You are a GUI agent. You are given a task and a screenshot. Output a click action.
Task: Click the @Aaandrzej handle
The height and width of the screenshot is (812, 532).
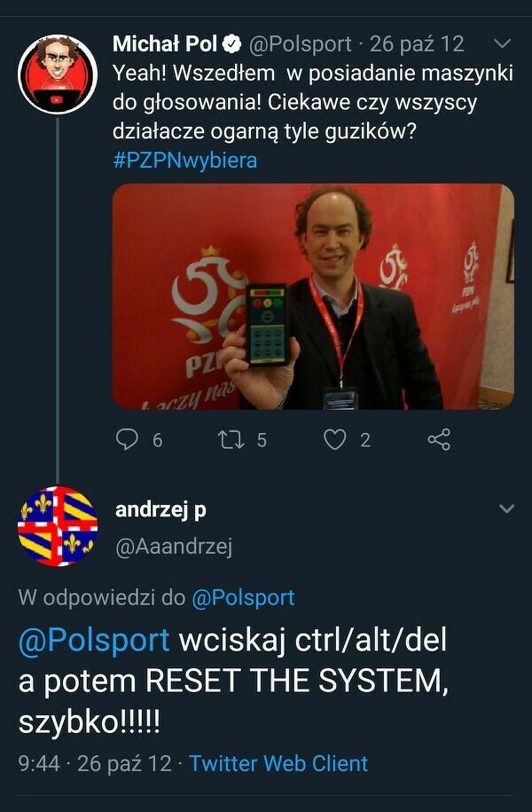174,547
